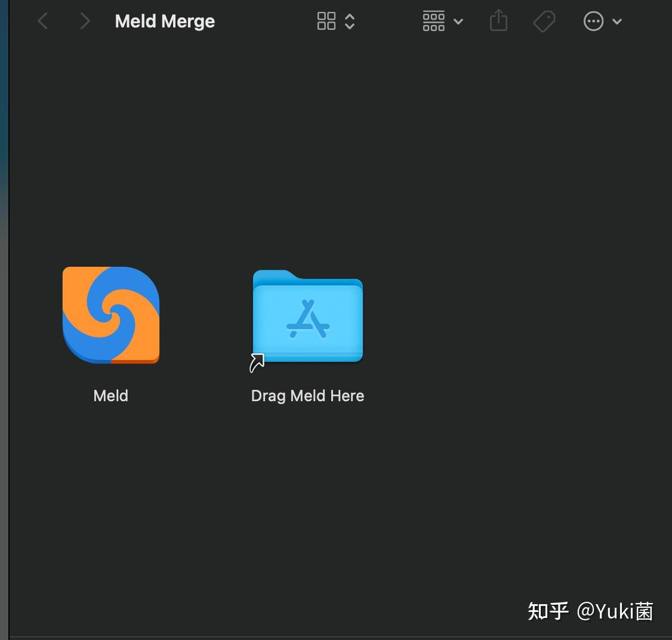Select the Meld label under its icon
Image resolution: width=672 pixels, height=640 pixels.
pyautogui.click(x=110, y=395)
